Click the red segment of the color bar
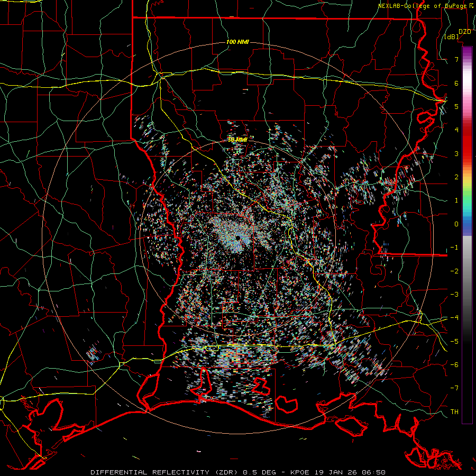The image size is (476, 476). pyautogui.click(x=467, y=143)
